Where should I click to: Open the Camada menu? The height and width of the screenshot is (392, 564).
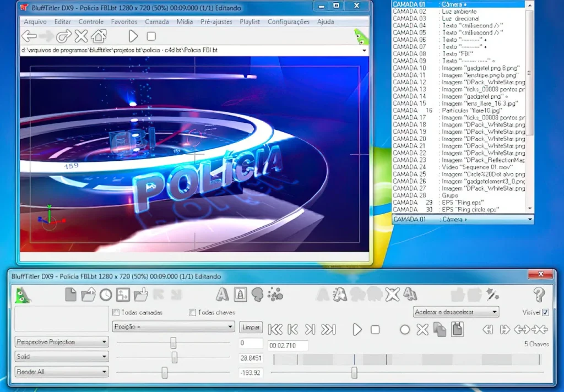point(157,21)
